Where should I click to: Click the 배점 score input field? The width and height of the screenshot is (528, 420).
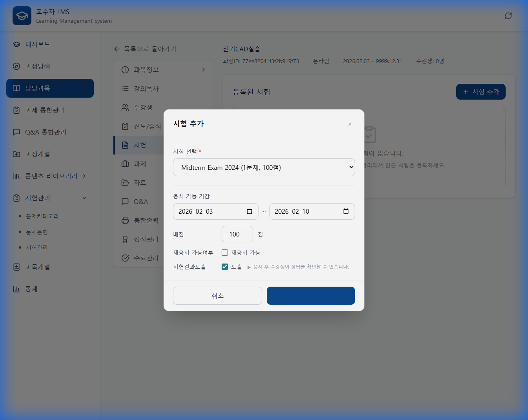(x=237, y=234)
